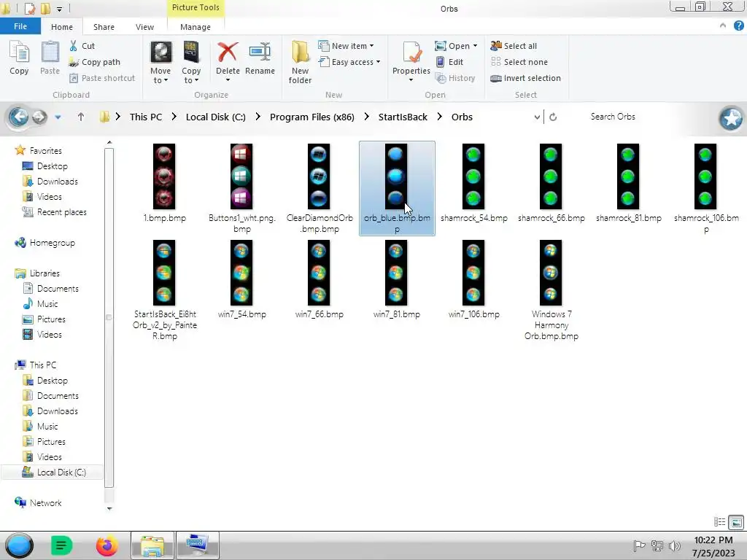Create a New folder from the ribbon
Image resolution: width=747 pixels, height=560 pixels.
pyautogui.click(x=300, y=62)
